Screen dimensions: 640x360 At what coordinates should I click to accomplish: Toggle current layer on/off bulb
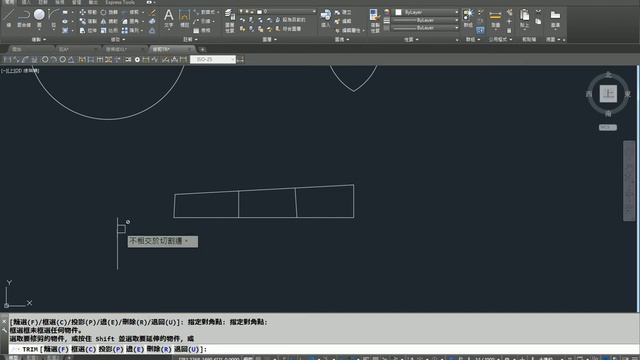coord(241,12)
